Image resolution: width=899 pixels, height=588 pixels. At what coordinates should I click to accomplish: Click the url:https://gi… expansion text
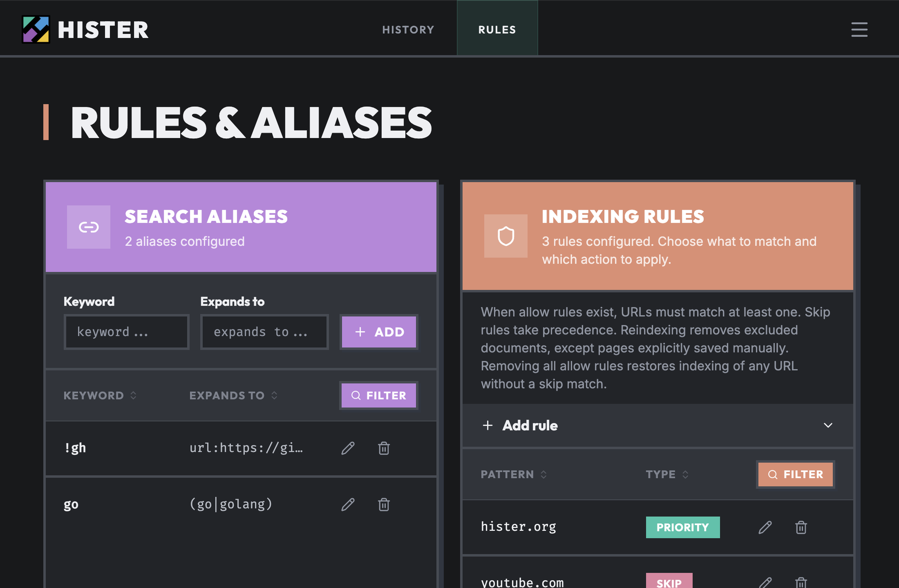[246, 448]
